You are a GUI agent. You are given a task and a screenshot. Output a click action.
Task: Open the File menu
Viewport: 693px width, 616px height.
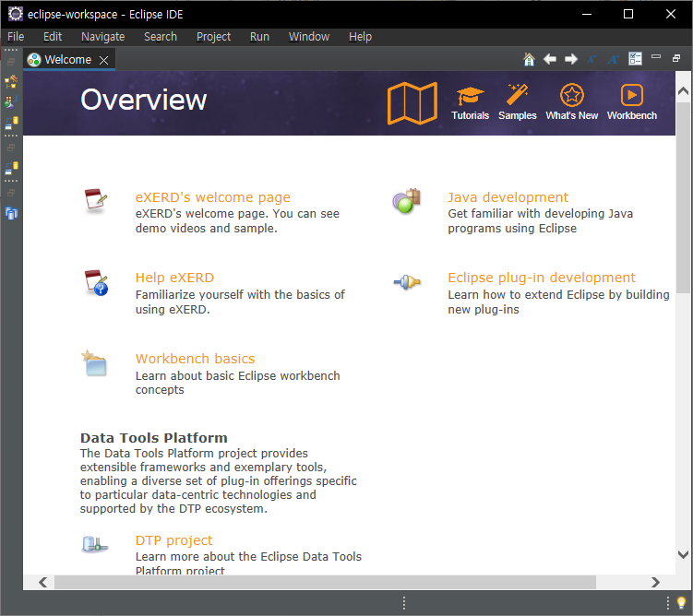[16, 37]
